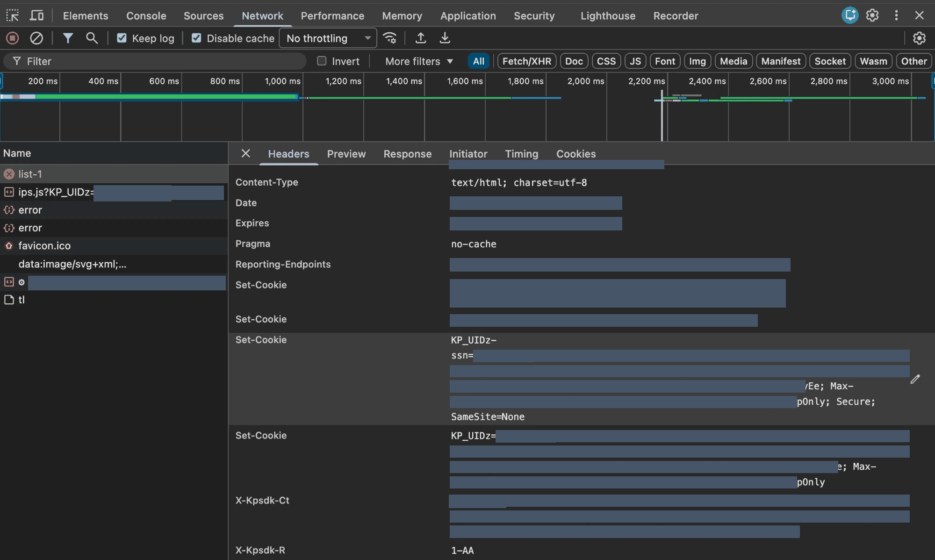935x560 pixels.
Task: Select the favicon.ico request row
Action: (x=114, y=245)
